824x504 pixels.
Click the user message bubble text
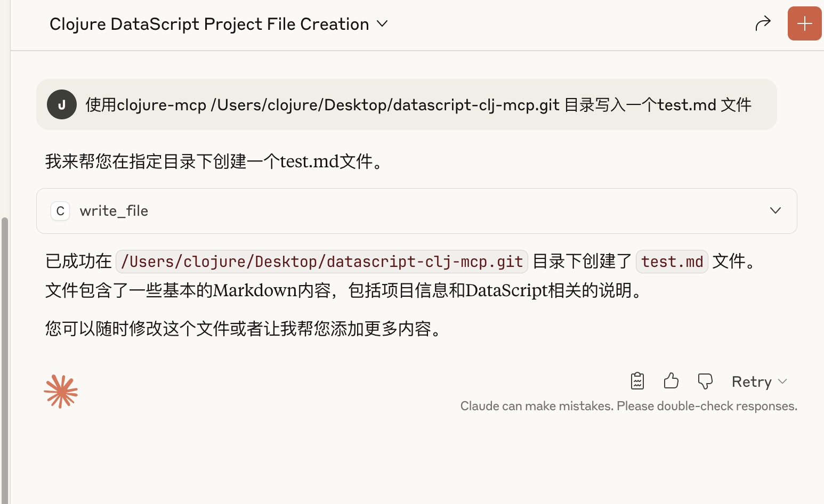pos(418,105)
